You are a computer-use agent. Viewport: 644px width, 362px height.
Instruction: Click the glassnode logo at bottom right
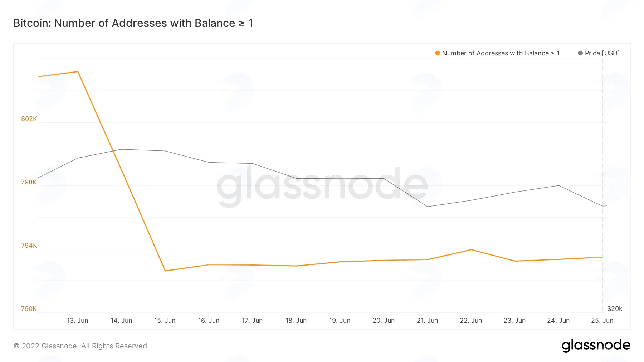click(x=596, y=346)
